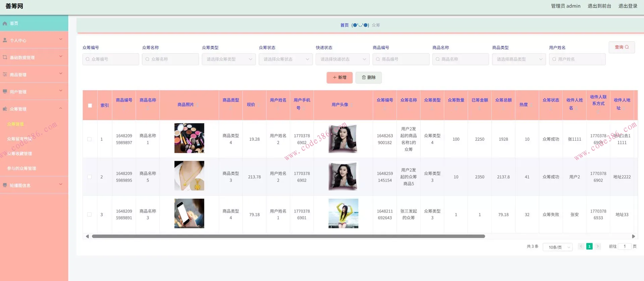Open the 众筹类型 filter dropdown
The image size is (644, 281).
229,59
